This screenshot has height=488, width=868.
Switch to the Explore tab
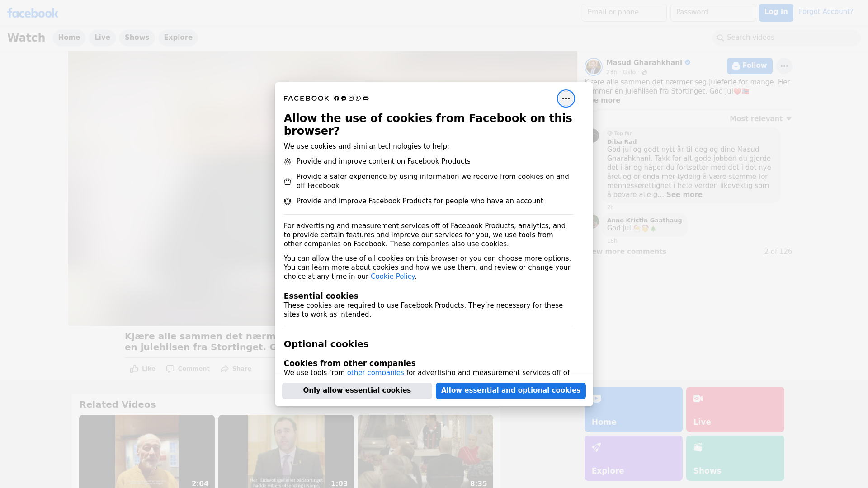(x=178, y=38)
